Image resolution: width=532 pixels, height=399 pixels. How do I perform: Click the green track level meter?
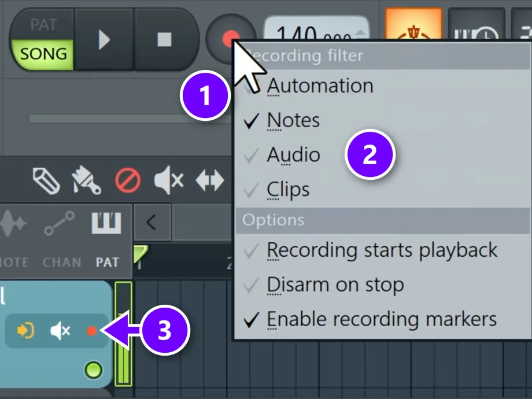click(123, 334)
